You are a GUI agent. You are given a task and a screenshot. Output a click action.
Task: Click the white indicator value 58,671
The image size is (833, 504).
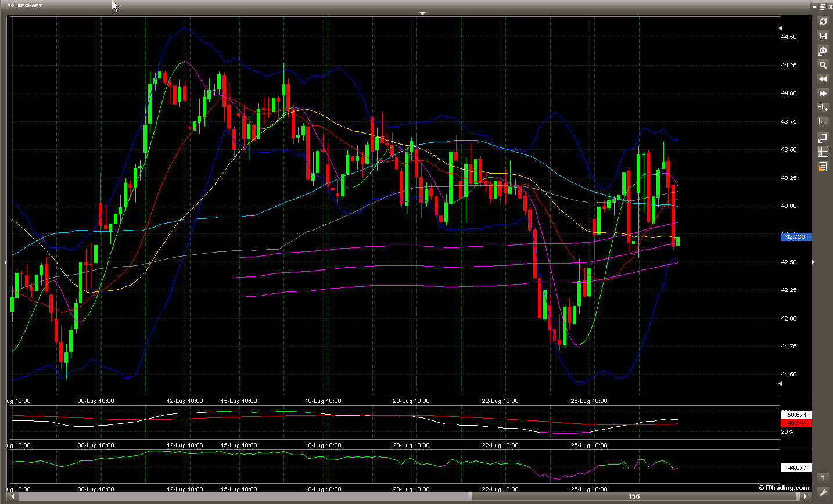point(796,415)
